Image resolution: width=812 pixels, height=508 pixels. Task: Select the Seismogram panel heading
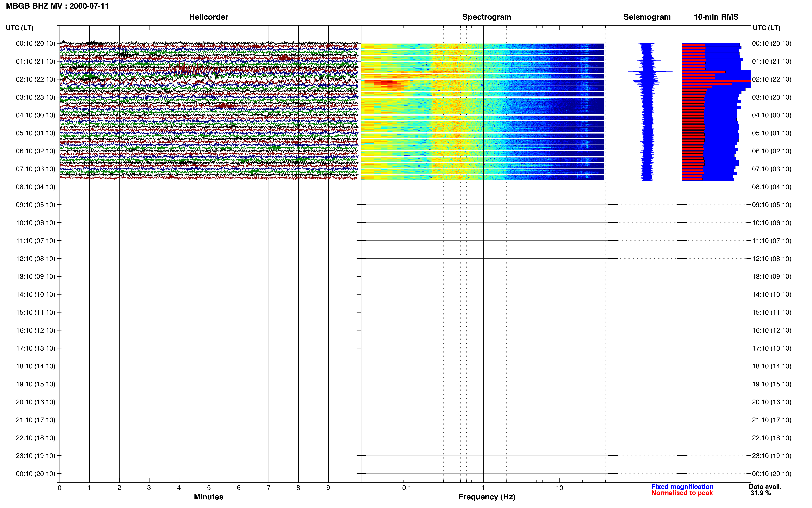[x=647, y=17]
